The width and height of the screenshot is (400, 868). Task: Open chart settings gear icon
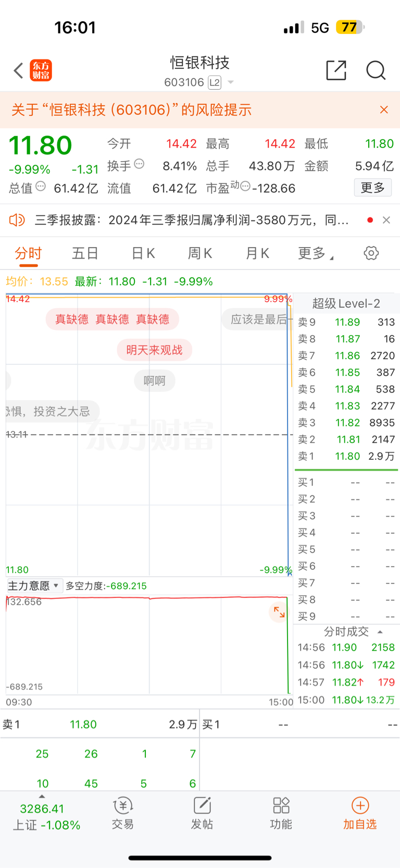click(x=371, y=253)
